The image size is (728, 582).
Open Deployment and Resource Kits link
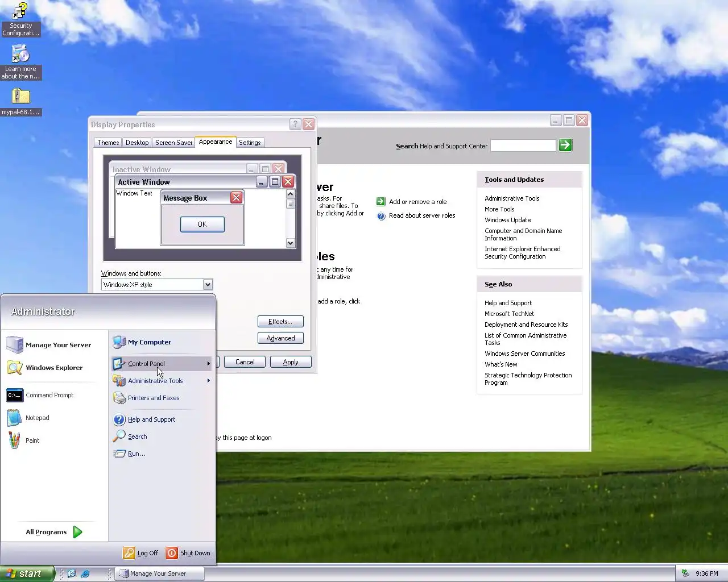click(x=526, y=325)
